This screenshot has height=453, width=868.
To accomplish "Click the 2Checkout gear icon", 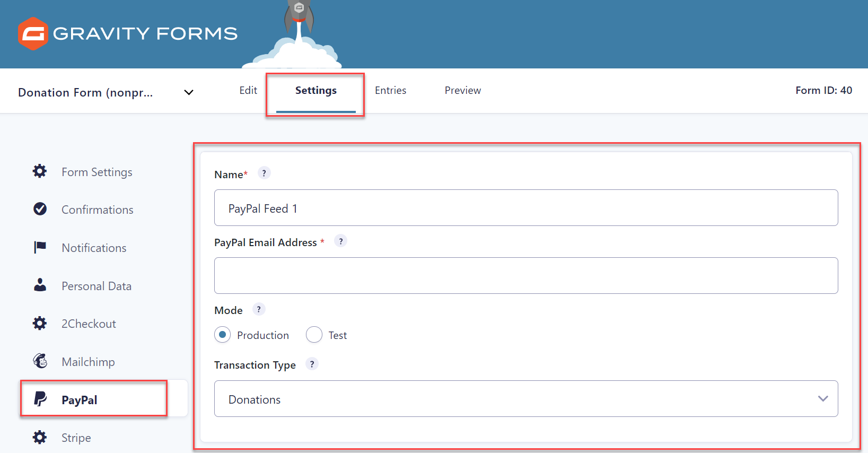I will [x=40, y=323].
